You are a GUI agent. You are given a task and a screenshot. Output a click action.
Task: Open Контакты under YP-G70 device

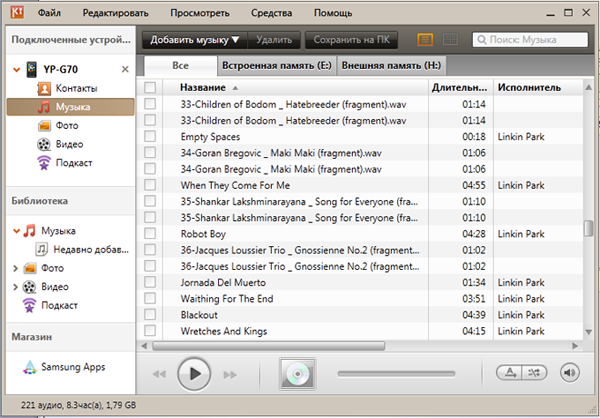pyautogui.click(x=77, y=88)
